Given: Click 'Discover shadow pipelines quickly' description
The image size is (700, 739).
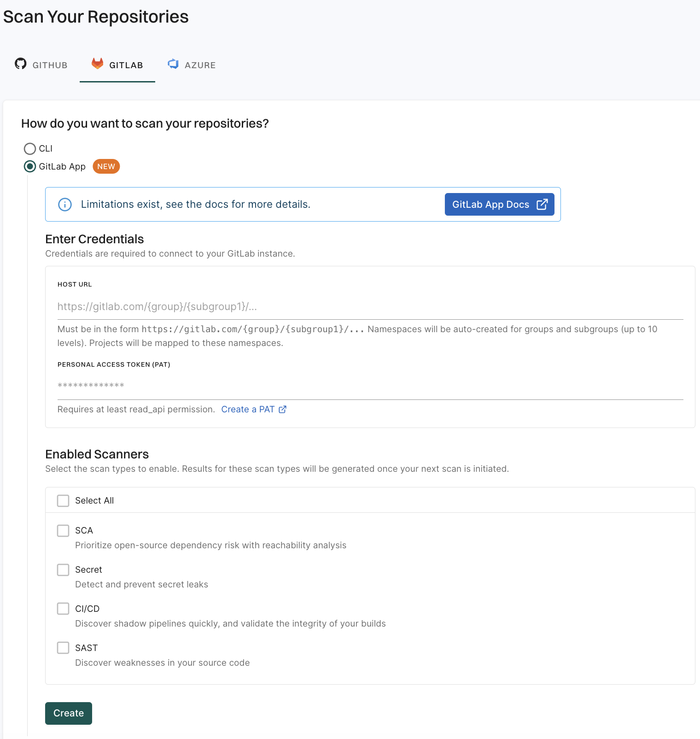Looking at the screenshot, I should click(x=231, y=623).
